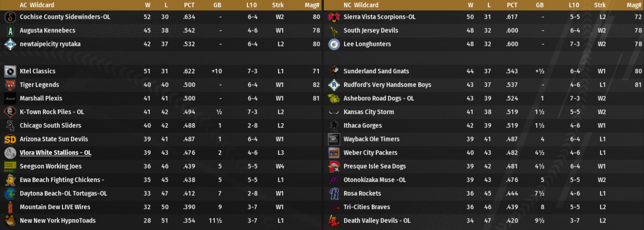644x230 pixels.
Task: Select the Sunderland Sand Gnats team name
Action: click(x=376, y=71)
